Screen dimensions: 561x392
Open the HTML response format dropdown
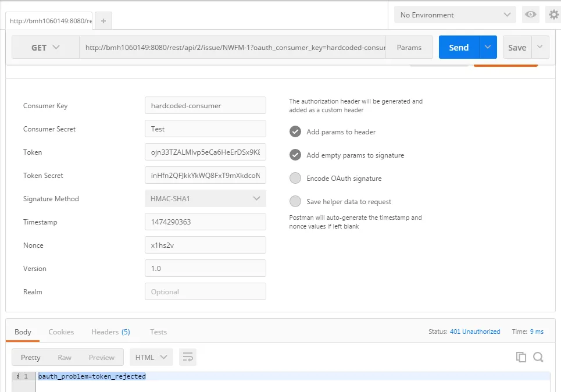(x=151, y=357)
